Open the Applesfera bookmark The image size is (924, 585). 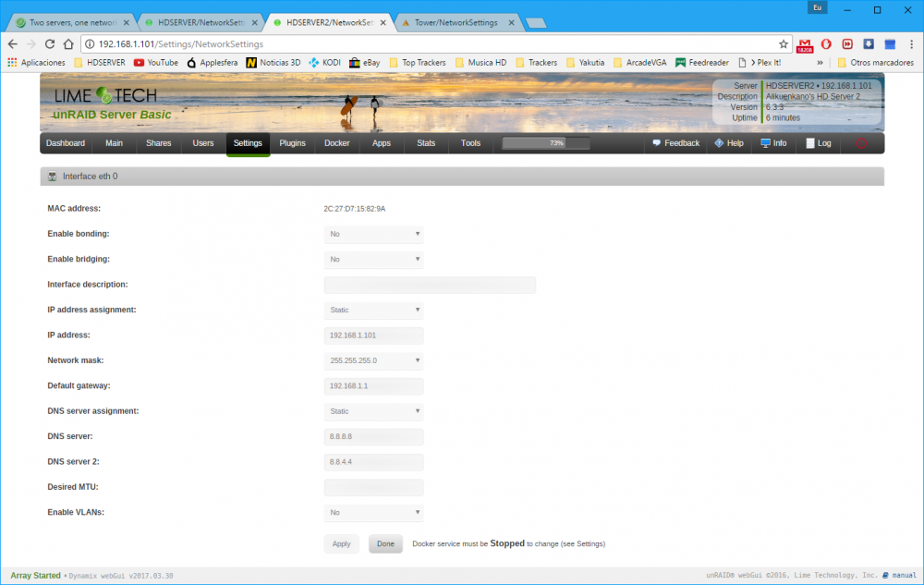click(x=213, y=63)
